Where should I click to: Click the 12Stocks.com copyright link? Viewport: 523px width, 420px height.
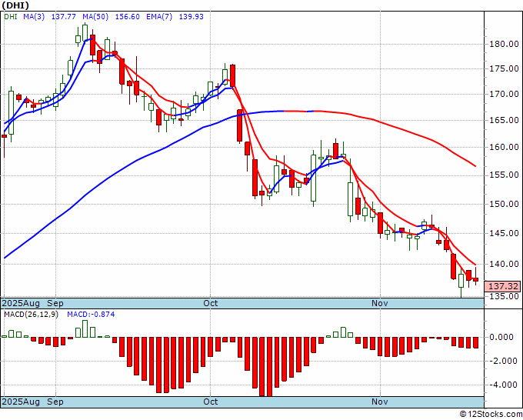(491, 414)
